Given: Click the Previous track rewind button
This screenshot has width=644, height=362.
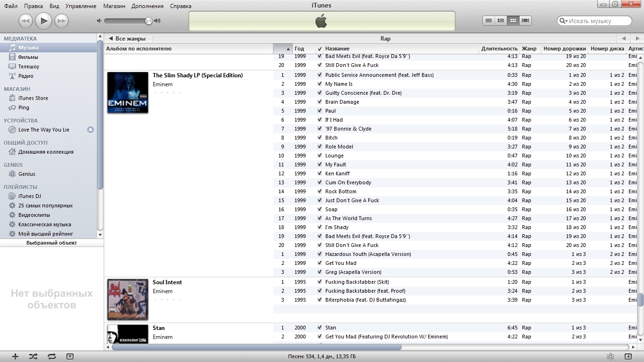Looking at the screenshot, I should (25, 21).
